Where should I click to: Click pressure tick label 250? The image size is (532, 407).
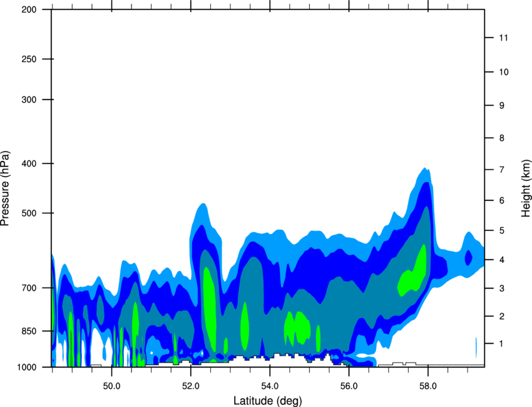click(x=29, y=59)
